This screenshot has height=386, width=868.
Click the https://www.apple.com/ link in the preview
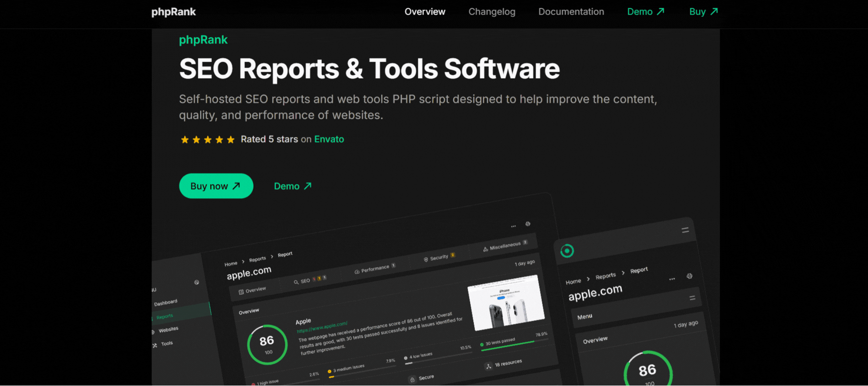point(322,327)
